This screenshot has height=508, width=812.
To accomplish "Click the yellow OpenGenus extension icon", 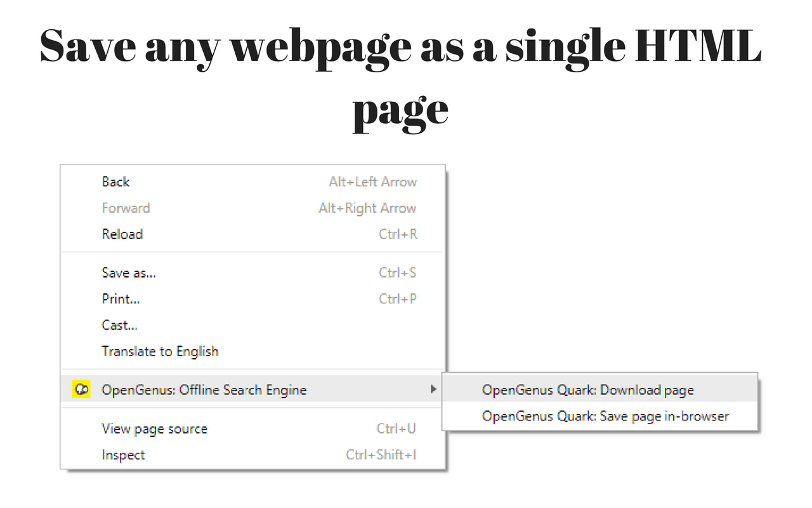I will [82, 390].
